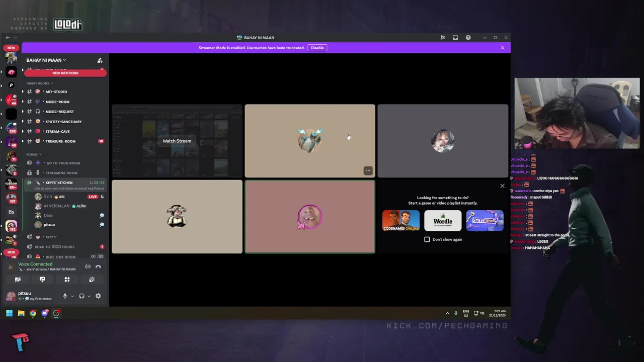Show hidden tray icons chevron
644x362 pixels.
point(447,313)
